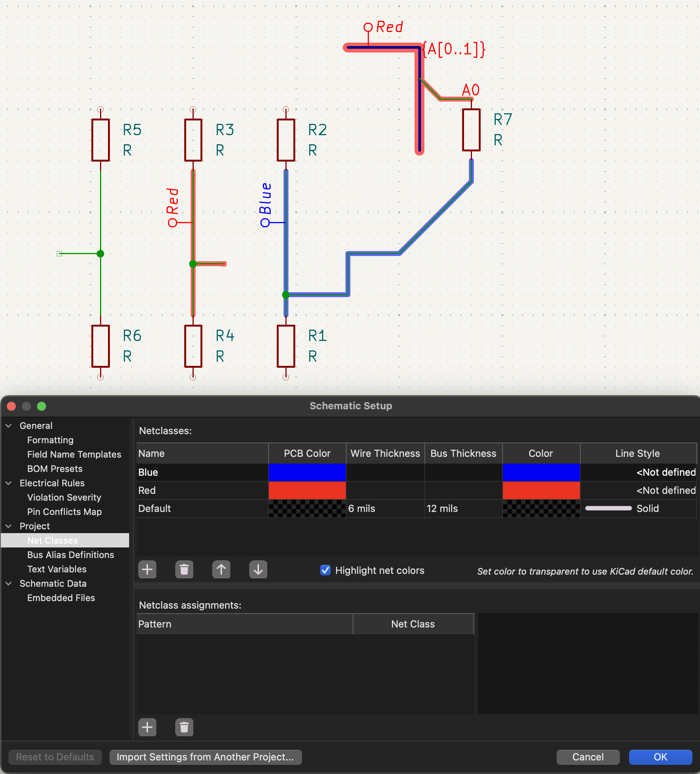Add a new netclass row
700x774 pixels.
point(147,569)
